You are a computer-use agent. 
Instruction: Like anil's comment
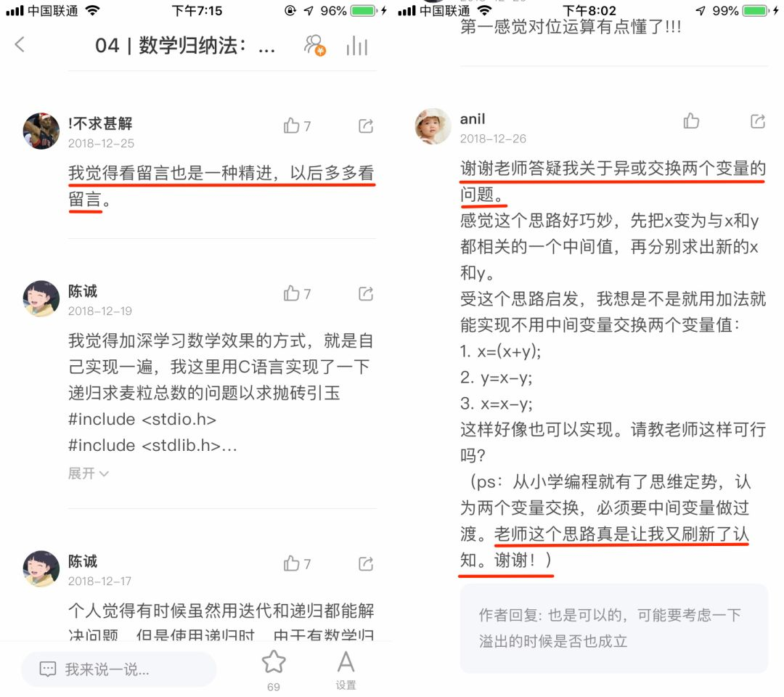(691, 121)
